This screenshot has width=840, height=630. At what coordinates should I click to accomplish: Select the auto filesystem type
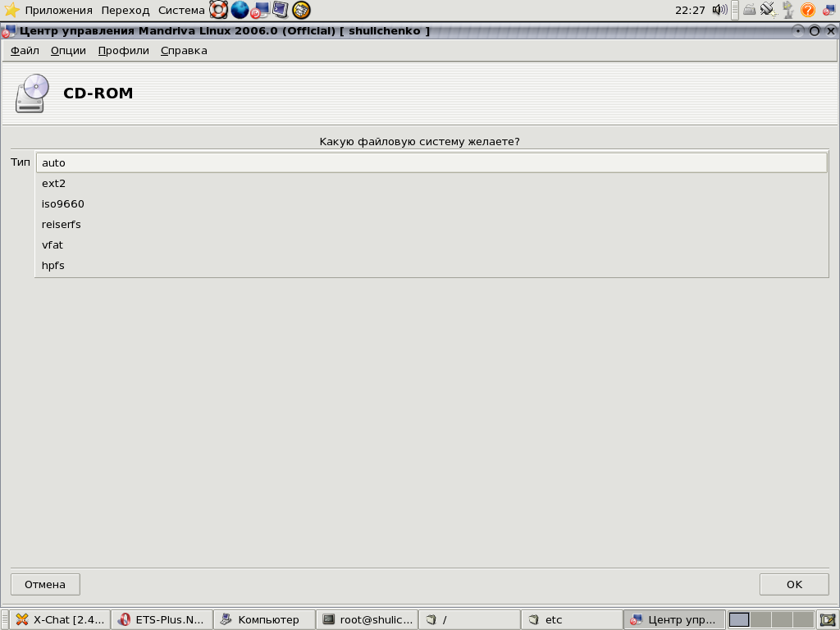pyautogui.click(x=431, y=162)
